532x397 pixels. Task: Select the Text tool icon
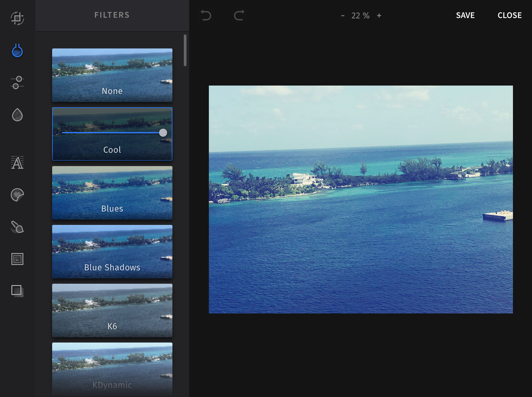(17, 163)
